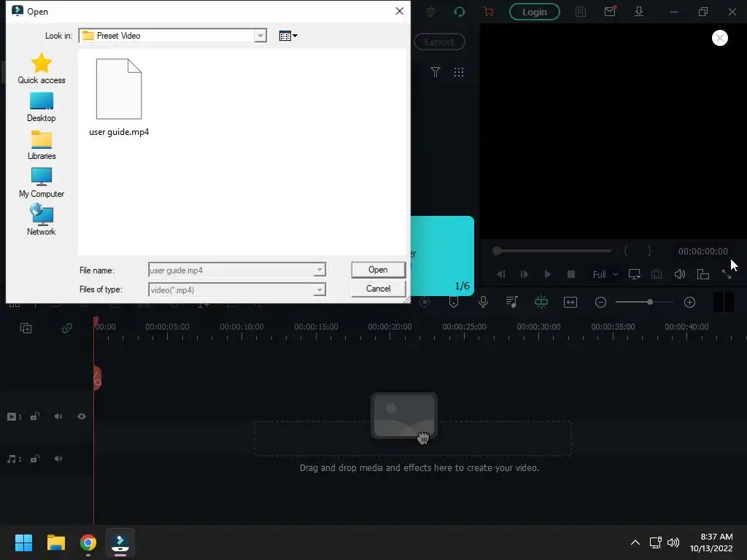Viewport: 747px width, 560px height.
Task: Expand the File name dropdown arrow
Action: pos(320,270)
